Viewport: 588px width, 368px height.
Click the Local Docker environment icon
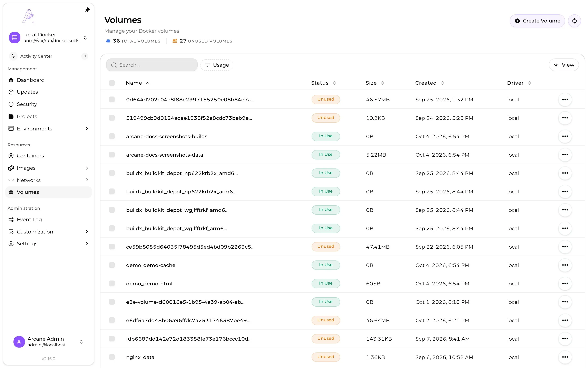click(14, 37)
